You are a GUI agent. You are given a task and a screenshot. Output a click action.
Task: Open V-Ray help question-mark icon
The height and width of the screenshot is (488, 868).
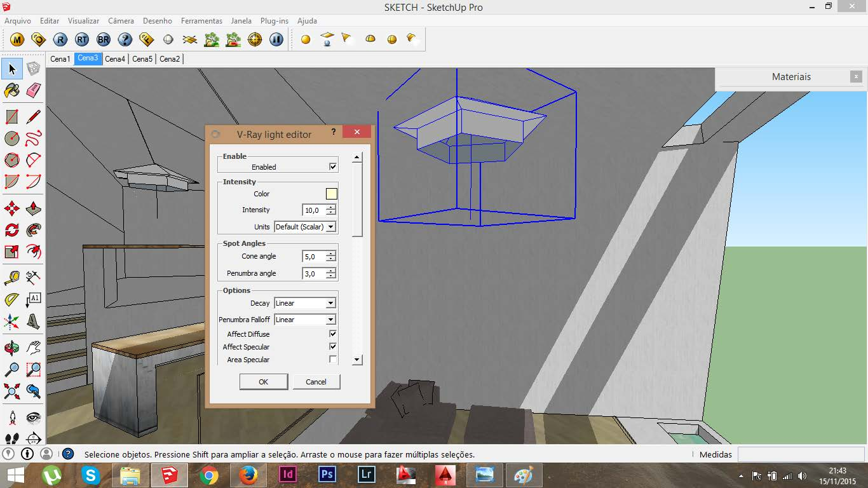pos(125,39)
